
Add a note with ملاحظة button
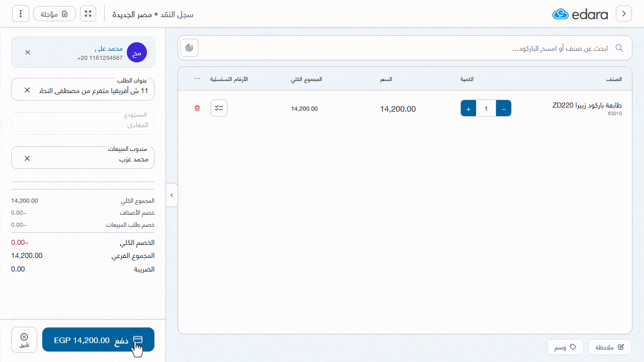tap(610, 347)
